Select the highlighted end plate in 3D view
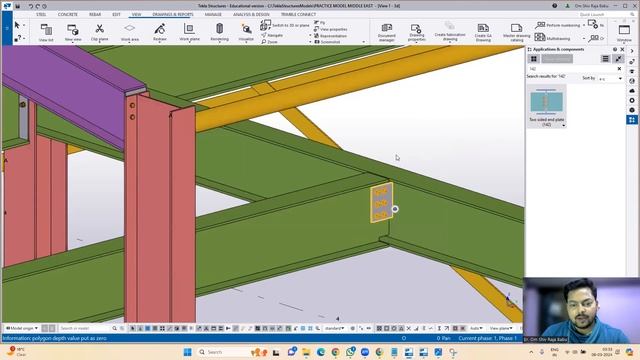 coord(382,202)
